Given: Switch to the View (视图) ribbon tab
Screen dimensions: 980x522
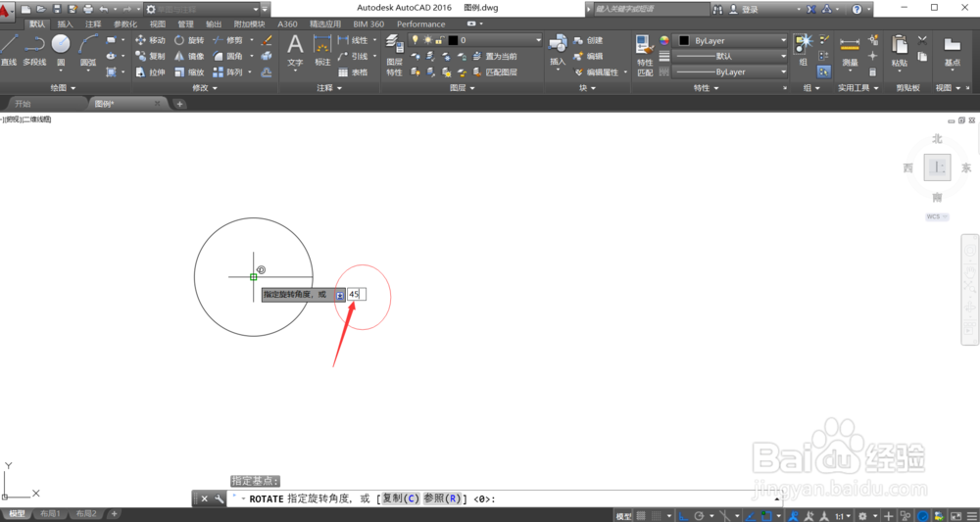Looking at the screenshot, I should point(158,24).
